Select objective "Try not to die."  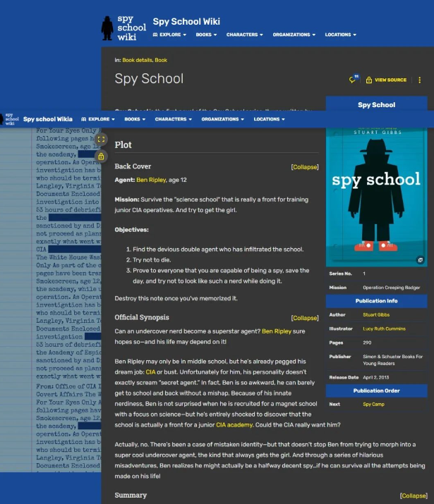152,259
